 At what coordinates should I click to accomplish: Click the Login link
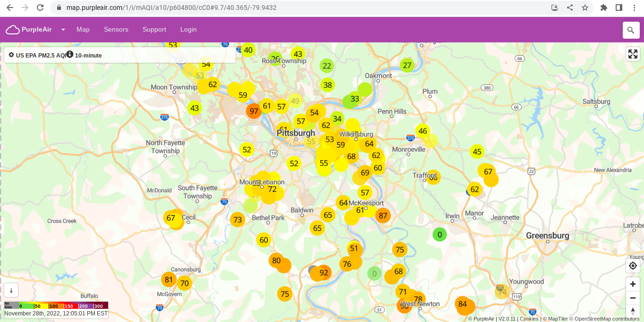tap(188, 29)
